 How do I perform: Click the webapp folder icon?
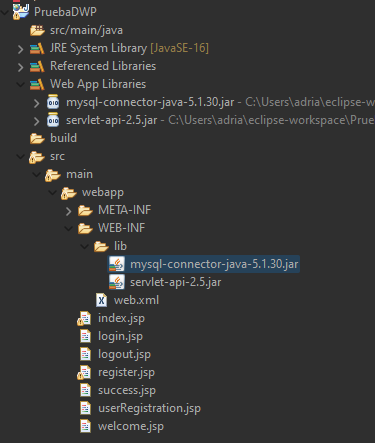pyautogui.click(x=69, y=193)
